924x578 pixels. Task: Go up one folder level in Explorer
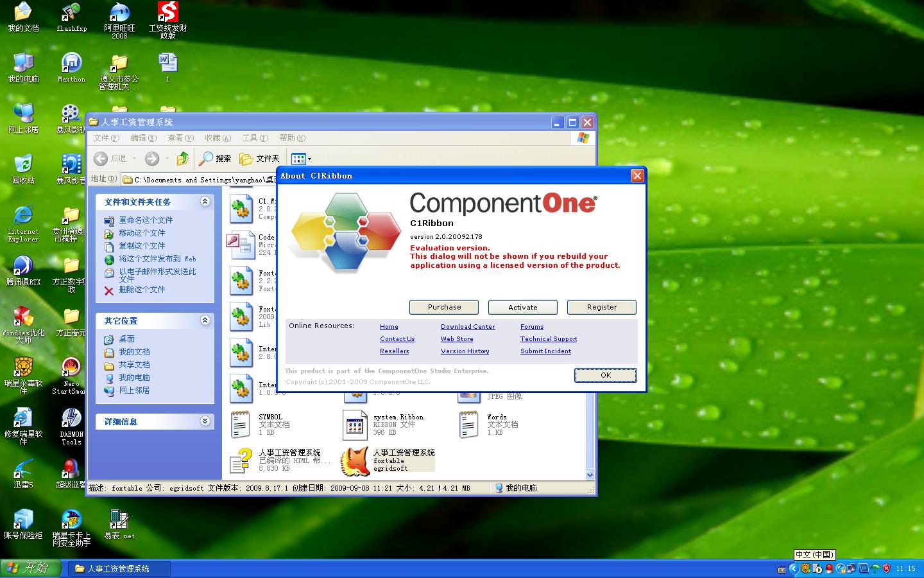(x=183, y=158)
